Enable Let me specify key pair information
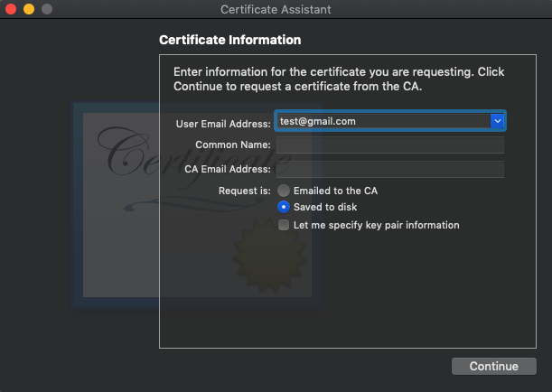Screen dimensions: 552x392 point(285,225)
